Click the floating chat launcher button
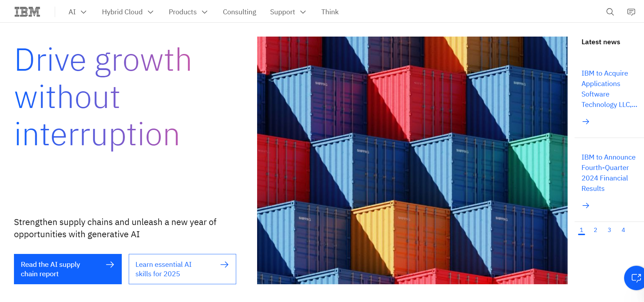Screen dimensions: 644x302 635,278
